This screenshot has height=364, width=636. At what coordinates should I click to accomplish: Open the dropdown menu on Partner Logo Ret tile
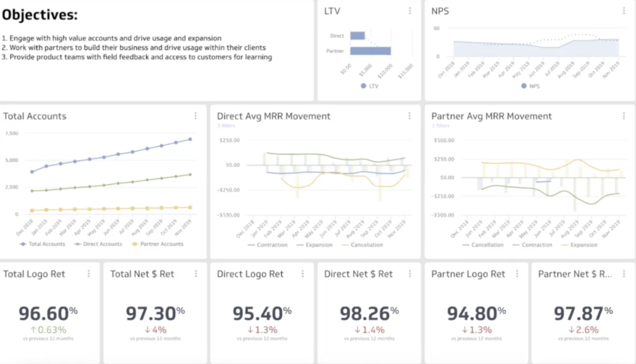click(x=517, y=273)
